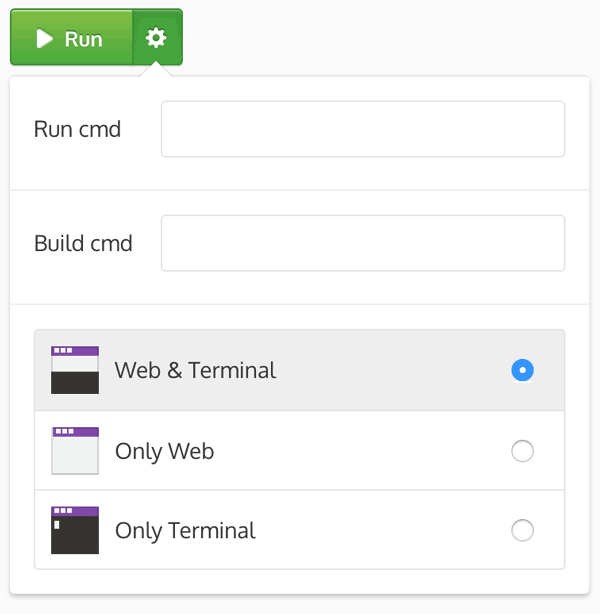The width and height of the screenshot is (600, 614).
Task: Click the Only Terminal layout icon
Action: point(75,530)
